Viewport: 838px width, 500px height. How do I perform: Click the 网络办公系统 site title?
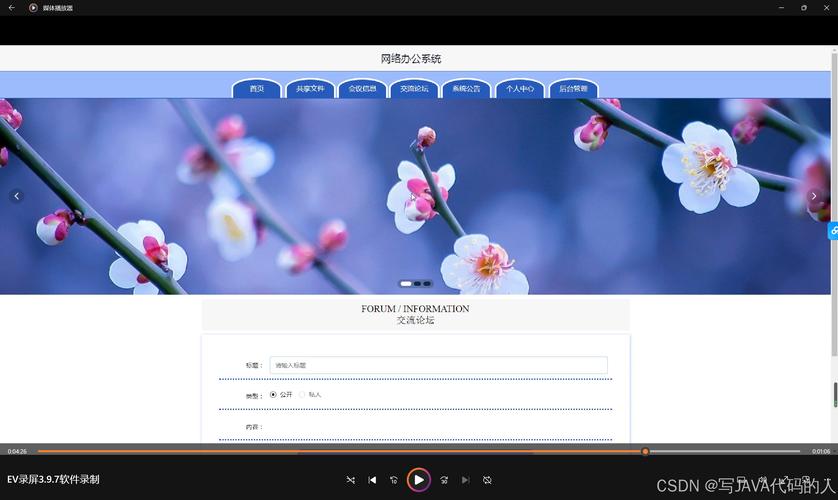(x=410, y=58)
